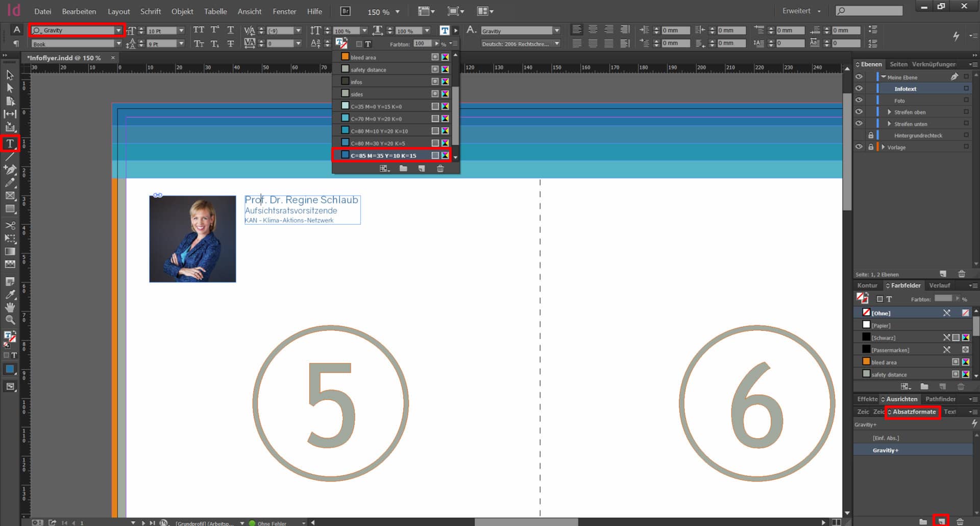Open the Objekt menu
This screenshot has width=980, height=526.
(182, 11)
